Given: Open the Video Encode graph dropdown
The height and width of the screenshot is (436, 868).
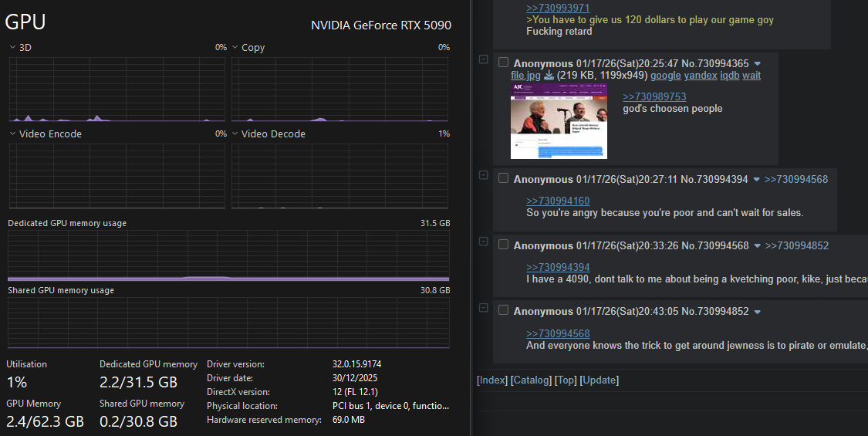Looking at the screenshot, I should pyautogui.click(x=13, y=134).
